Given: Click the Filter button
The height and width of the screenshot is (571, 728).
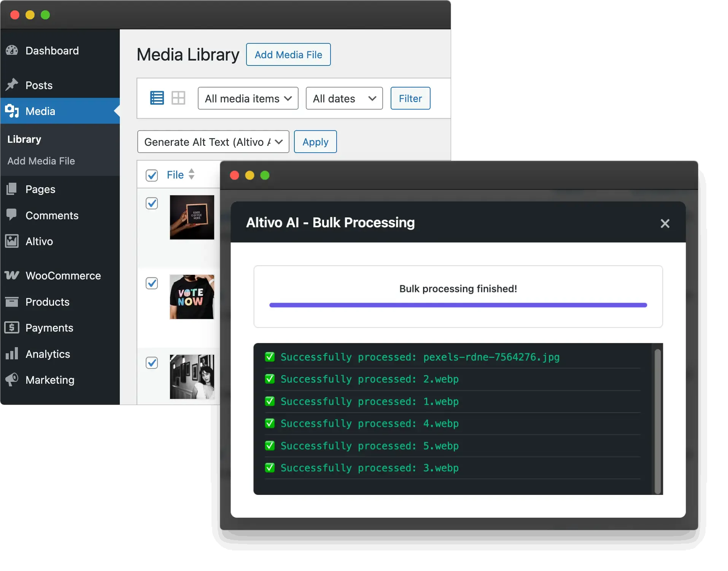Looking at the screenshot, I should click(410, 98).
